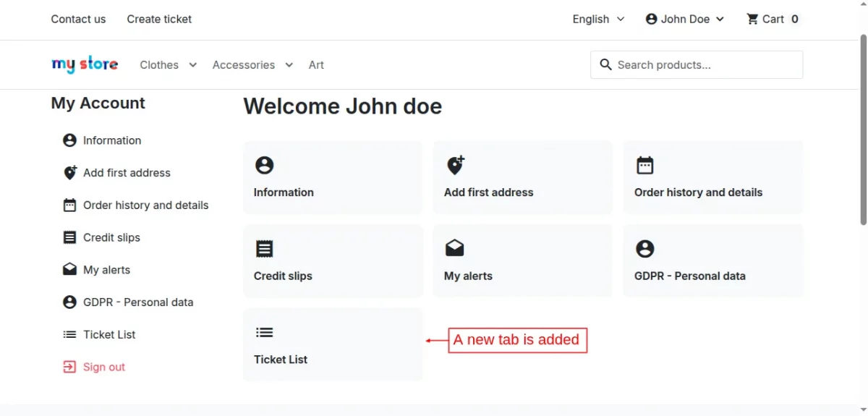Open the Contact us page

point(78,20)
